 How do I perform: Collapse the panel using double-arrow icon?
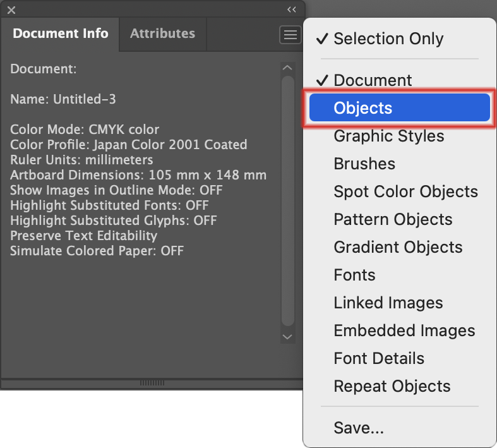click(x=292, y=9)
